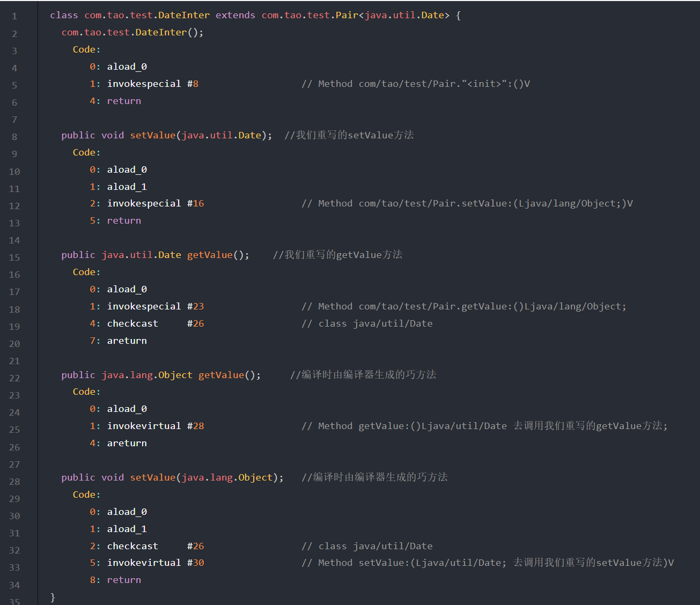Click the 'Code:' label on line 3
The image size is (700, 605).
pyautogui.click(x=87, y=50)
